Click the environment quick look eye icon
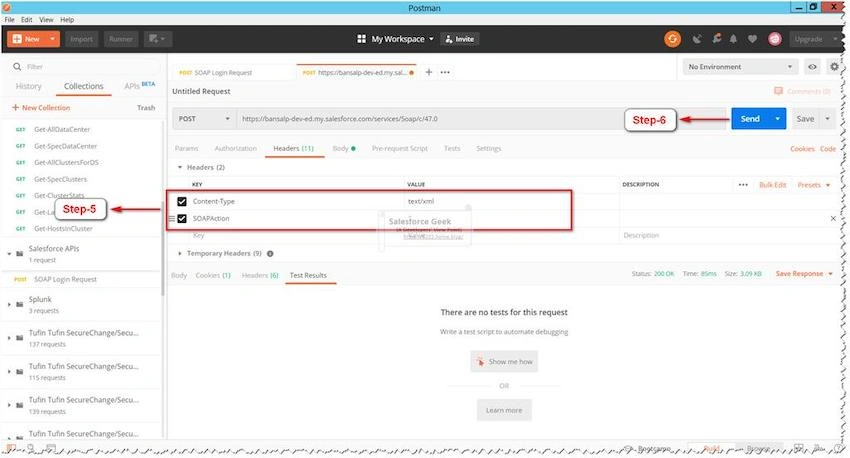Image resolution: width=850 pixels, height=458 pixels. [812, 67]
